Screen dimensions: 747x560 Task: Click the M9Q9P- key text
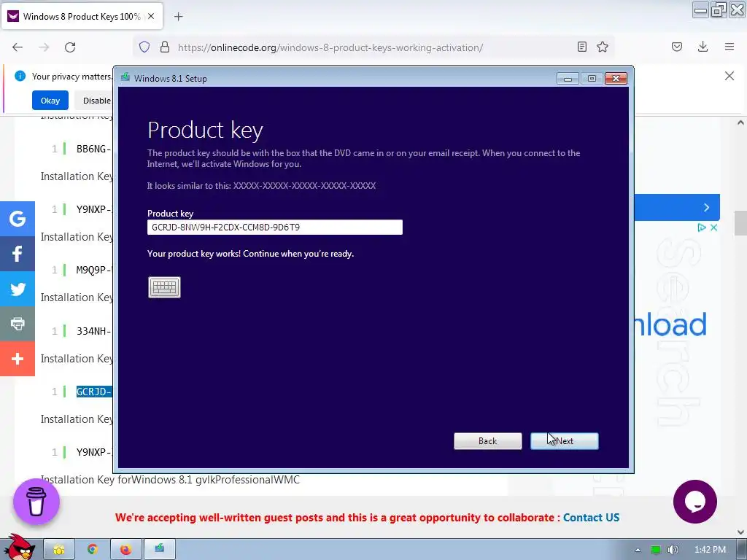(94, 270)
